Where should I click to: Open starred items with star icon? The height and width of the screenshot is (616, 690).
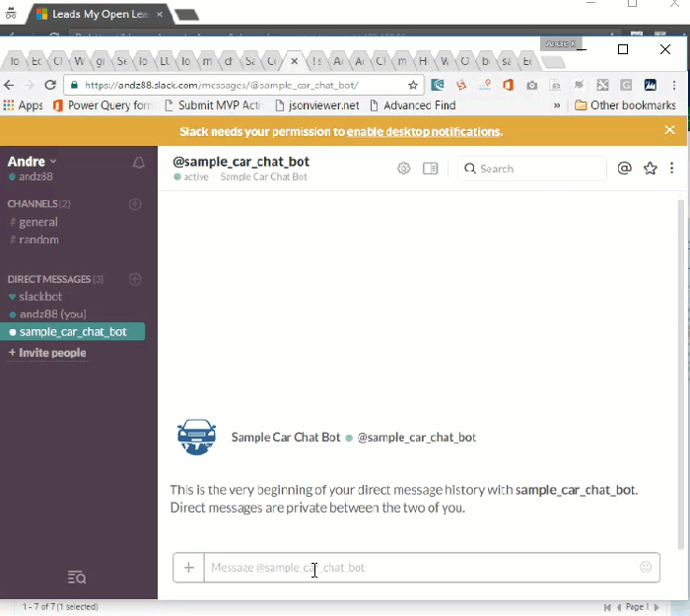[x=650, y=169]
